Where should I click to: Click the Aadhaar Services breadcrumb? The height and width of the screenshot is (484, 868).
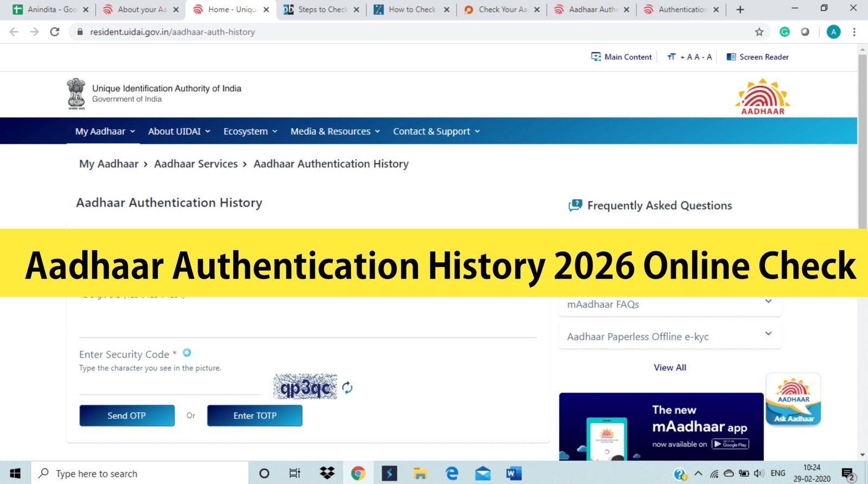click(x=196, y=164)
